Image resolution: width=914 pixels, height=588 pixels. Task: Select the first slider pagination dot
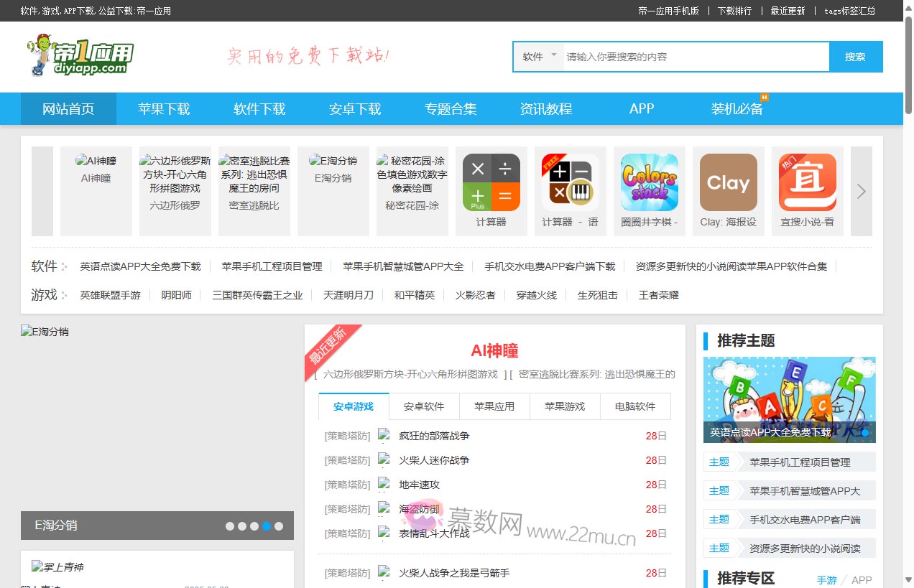coord(230,526)
